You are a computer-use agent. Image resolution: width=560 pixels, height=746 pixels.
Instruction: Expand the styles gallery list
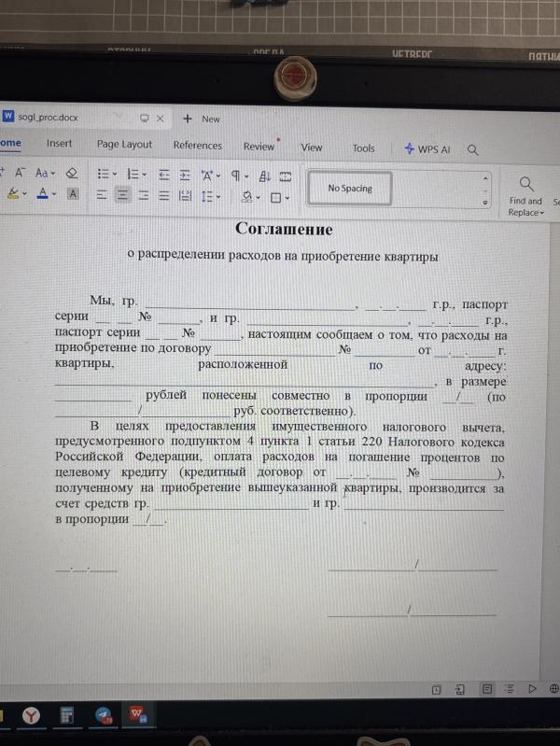coord(485,203)
